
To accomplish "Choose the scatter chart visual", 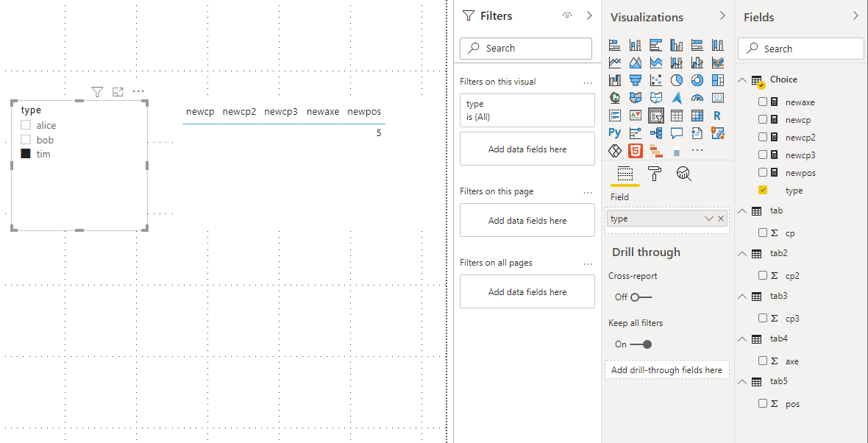I will 656,80.
